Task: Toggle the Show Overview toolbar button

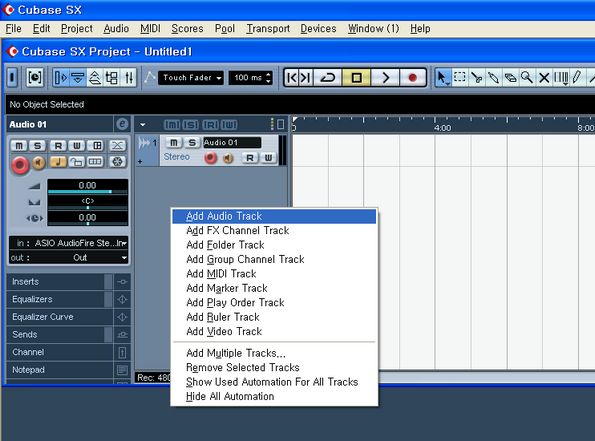Action: pyautogui.click(x=95, y=78)
